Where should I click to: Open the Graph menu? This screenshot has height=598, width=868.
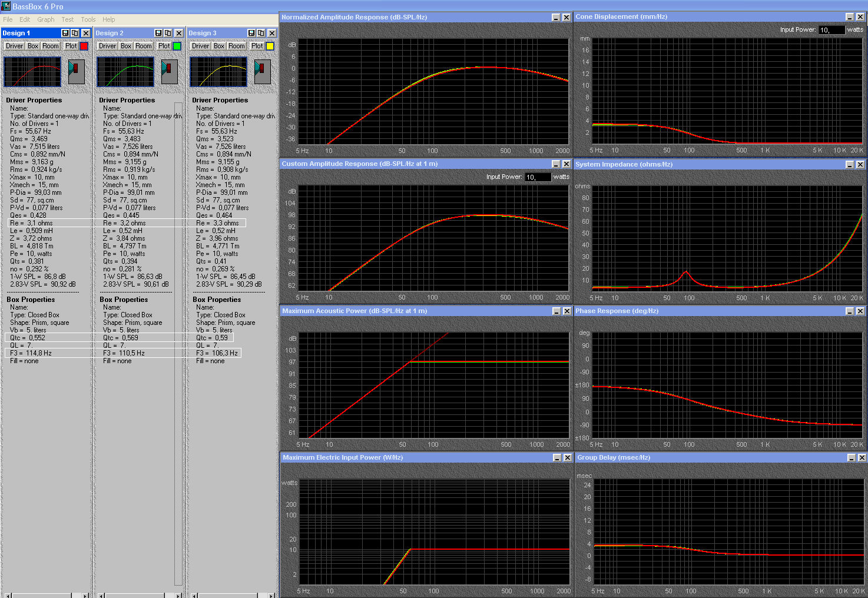point(46,19)
